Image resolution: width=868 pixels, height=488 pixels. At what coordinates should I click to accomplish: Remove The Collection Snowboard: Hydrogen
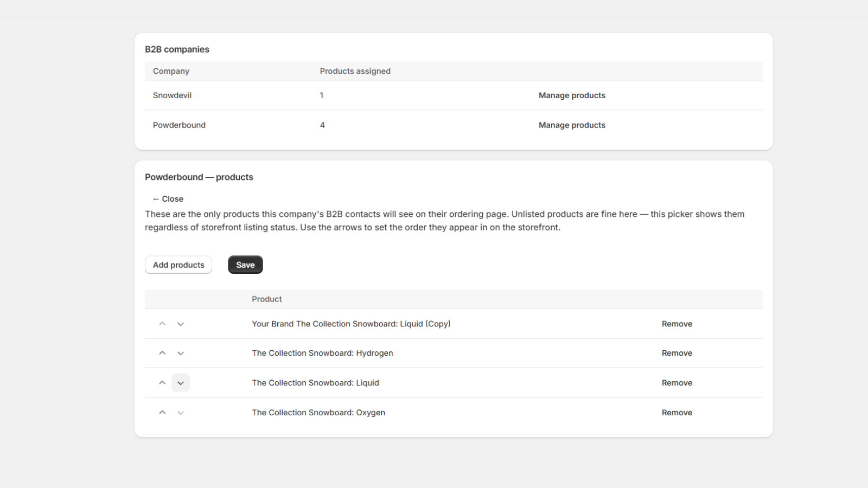tap(677, 353)
